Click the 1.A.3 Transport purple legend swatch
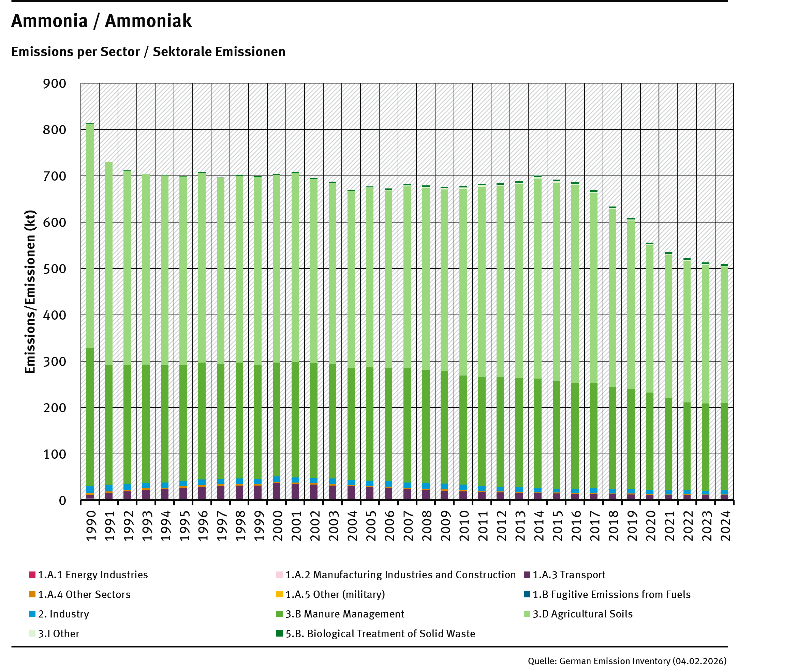 527,575
